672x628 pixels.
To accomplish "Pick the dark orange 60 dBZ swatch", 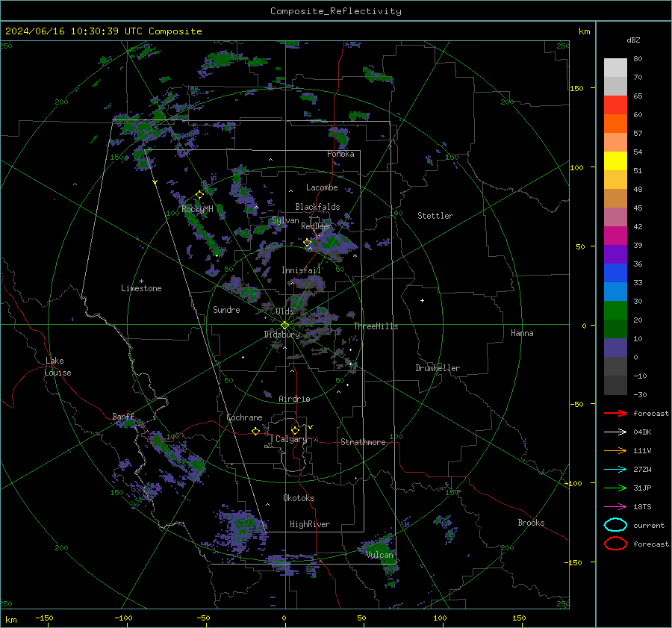I will 615,124.
